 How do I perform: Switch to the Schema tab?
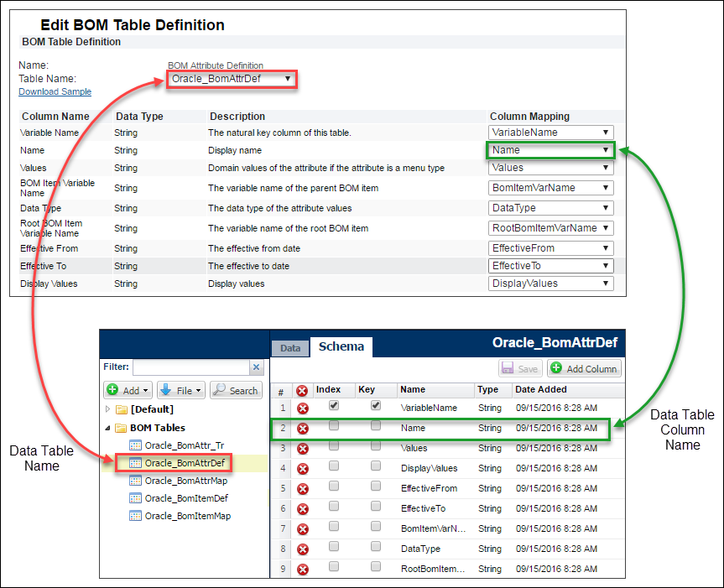[341, 346]
